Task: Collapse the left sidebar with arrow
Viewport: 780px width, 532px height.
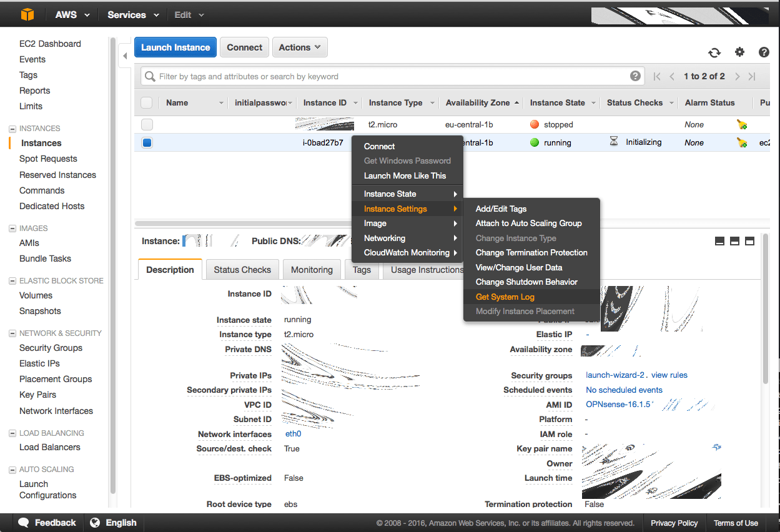Action: [x=125, y=56]
